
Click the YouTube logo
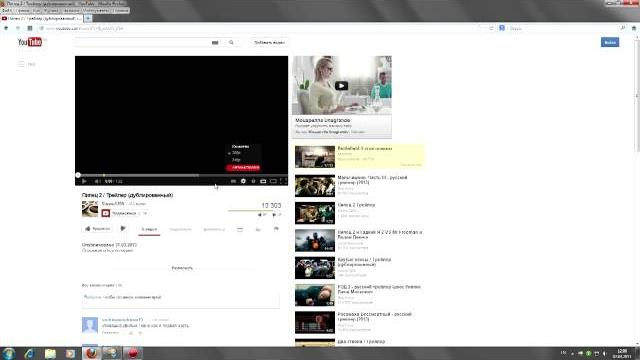30,42
